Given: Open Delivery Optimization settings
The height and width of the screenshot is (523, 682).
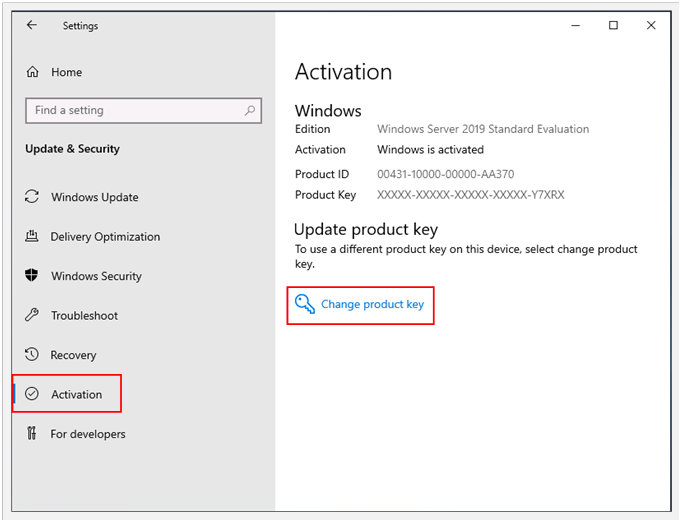Looking at the screenshot, I should point(105,237).
